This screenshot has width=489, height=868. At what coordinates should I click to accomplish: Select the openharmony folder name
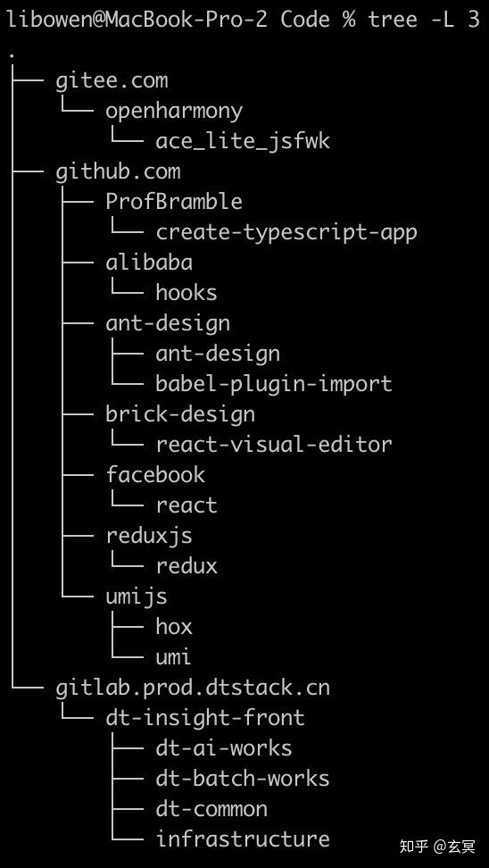(174, 112)
